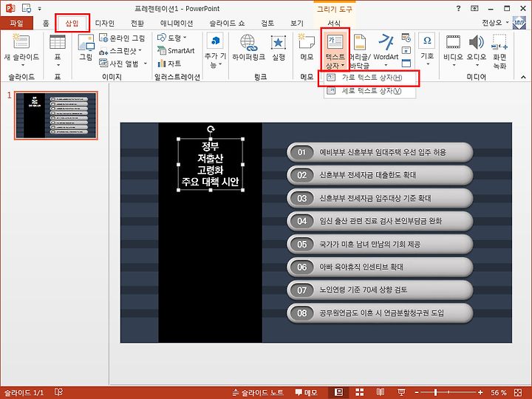This screenshot has width=532, height=399.
Task: Click the 56 % zoom level
Action: point(499,392)
